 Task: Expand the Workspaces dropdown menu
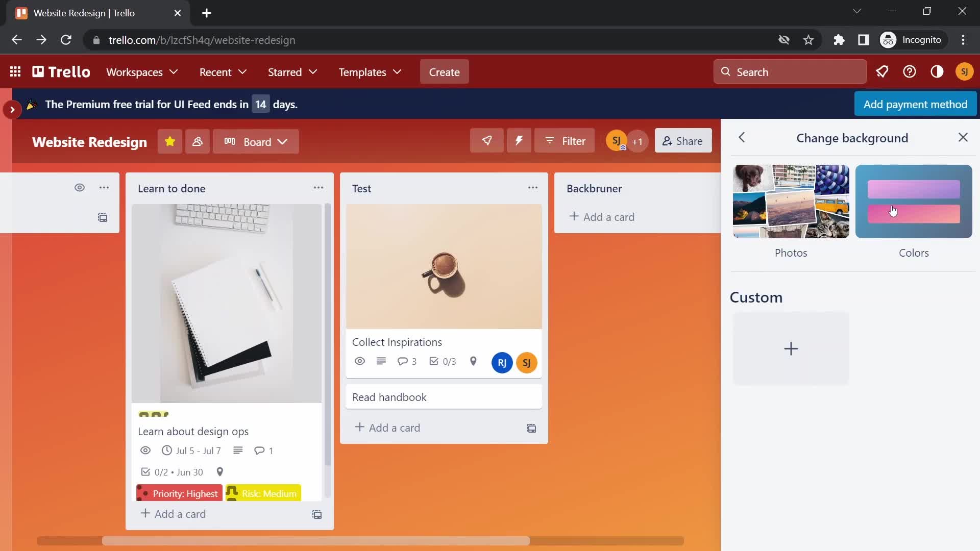[142, 71]
